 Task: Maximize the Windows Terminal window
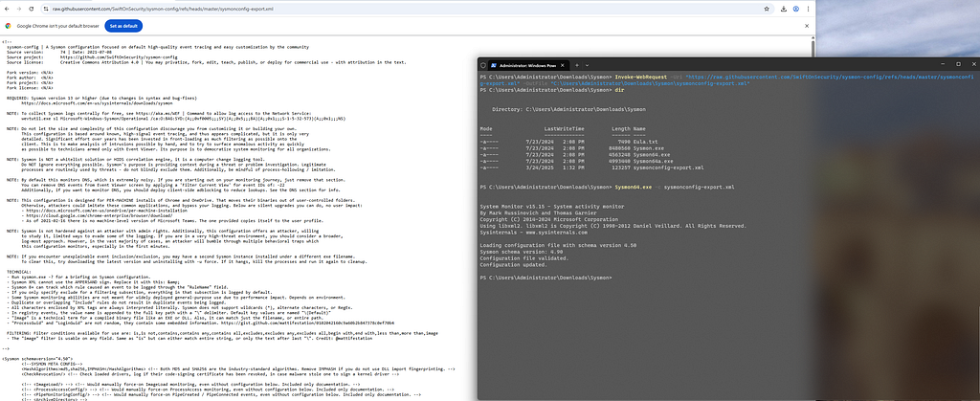958,64
